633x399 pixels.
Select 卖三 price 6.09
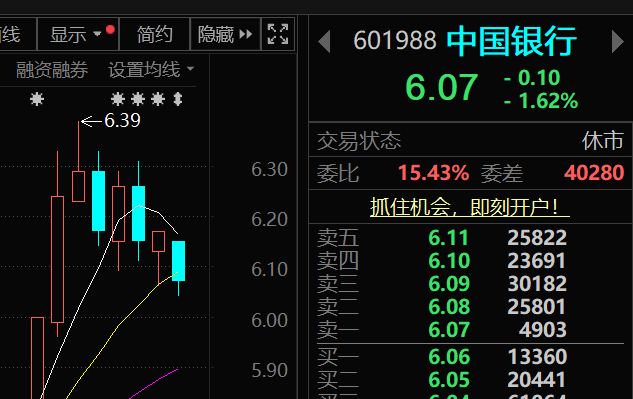coord(449,284)
